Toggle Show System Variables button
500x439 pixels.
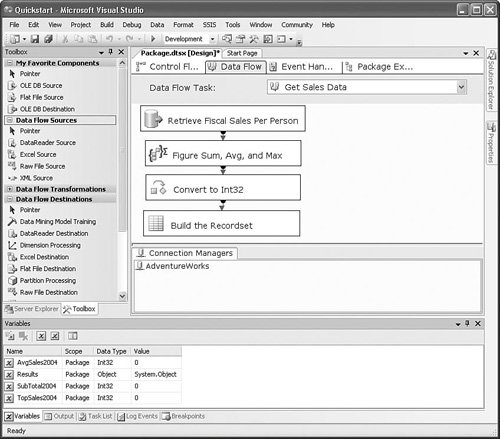pyautogui.click(x=41, y=336)
